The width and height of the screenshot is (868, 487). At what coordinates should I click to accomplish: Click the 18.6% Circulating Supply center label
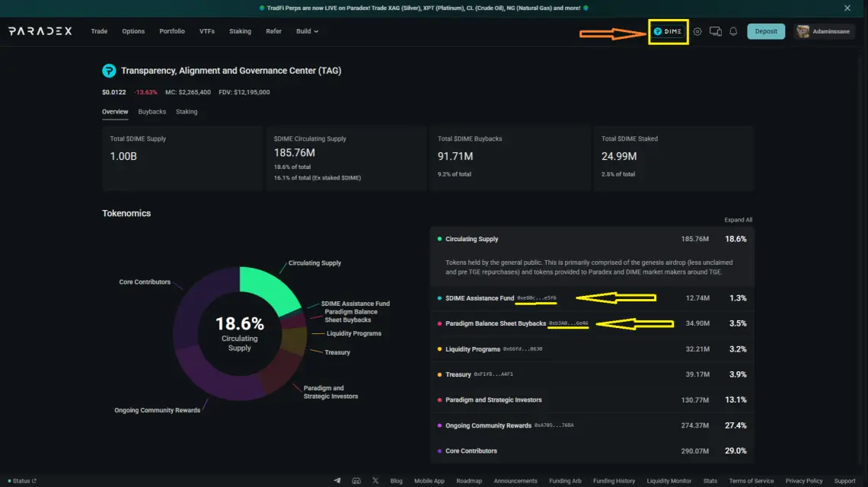pyautogui.click(x=240, y=334)
